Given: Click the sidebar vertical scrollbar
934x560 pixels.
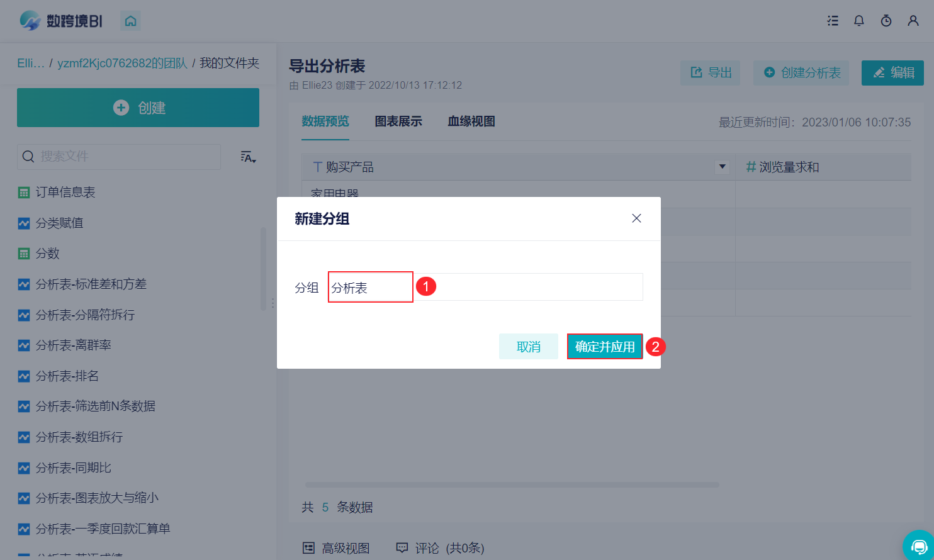Looking at the screenshot, I should point(263,269).
